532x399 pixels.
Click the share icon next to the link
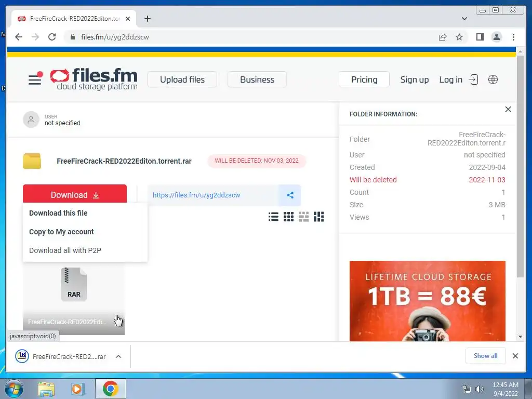point(290,195)
